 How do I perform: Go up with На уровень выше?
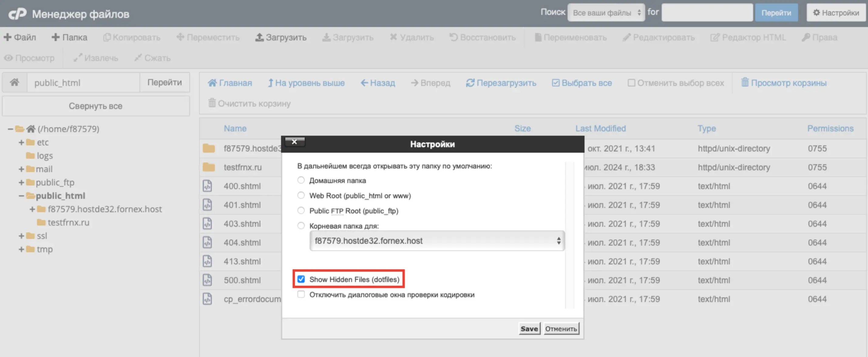[306, 83]
